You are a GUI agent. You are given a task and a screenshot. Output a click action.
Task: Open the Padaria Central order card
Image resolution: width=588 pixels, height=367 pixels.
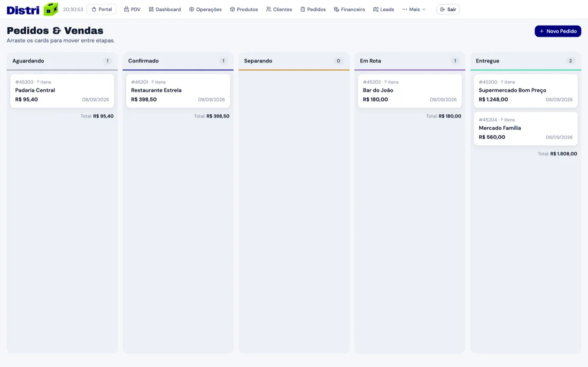click(x=62, y=91)
